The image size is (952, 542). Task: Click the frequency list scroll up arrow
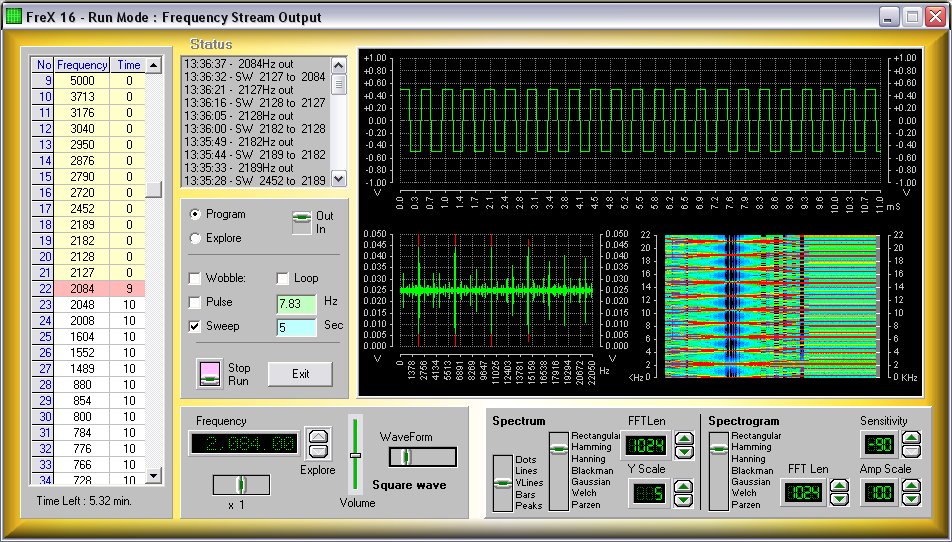(154, 65)
